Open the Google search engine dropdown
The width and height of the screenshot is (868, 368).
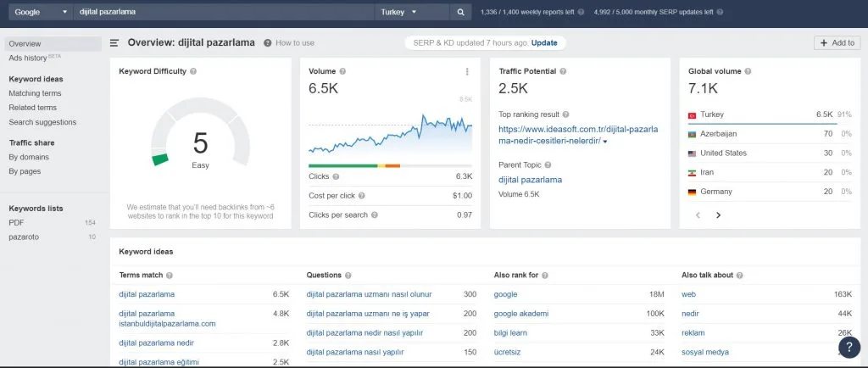(x=40, y=12)
